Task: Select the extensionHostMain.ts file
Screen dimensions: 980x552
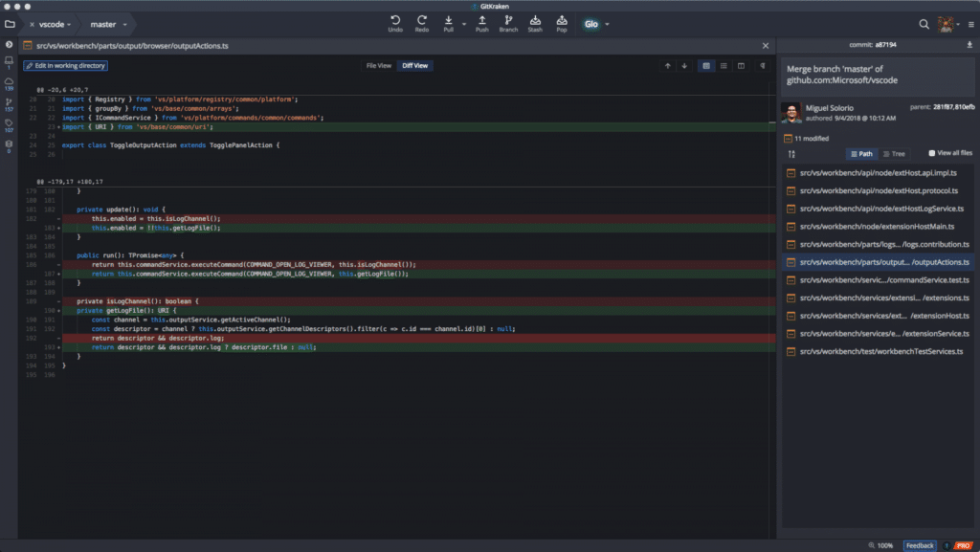Action: (879, 227)
